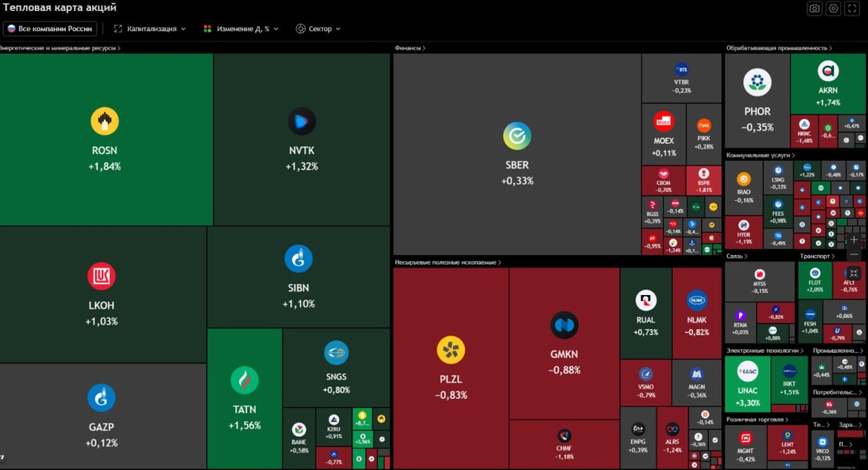Click the VK logo in the VKCO tile

click(822, 442)
